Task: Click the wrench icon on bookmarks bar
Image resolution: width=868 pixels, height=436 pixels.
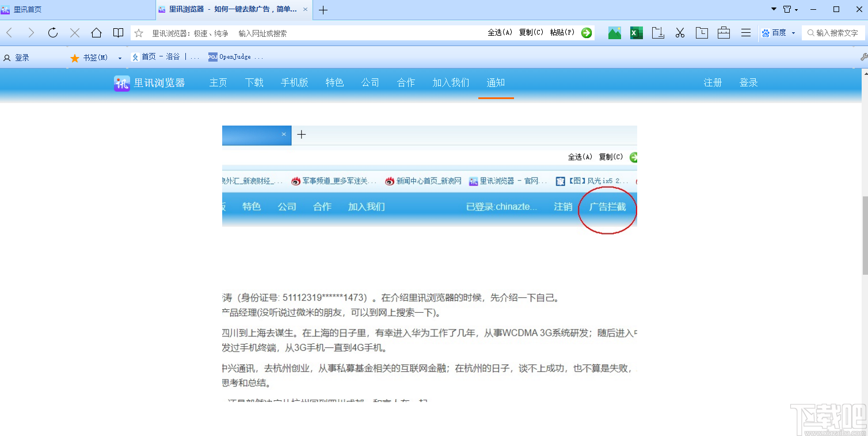Action: coord(863,57)
